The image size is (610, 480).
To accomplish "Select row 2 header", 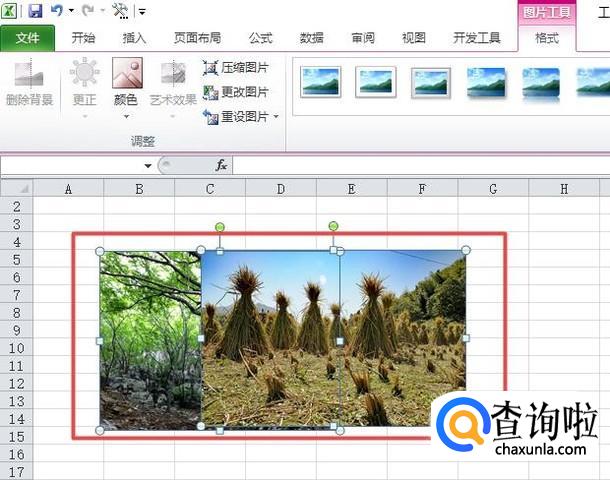I will pyautogui.click(x=17, y=206).
